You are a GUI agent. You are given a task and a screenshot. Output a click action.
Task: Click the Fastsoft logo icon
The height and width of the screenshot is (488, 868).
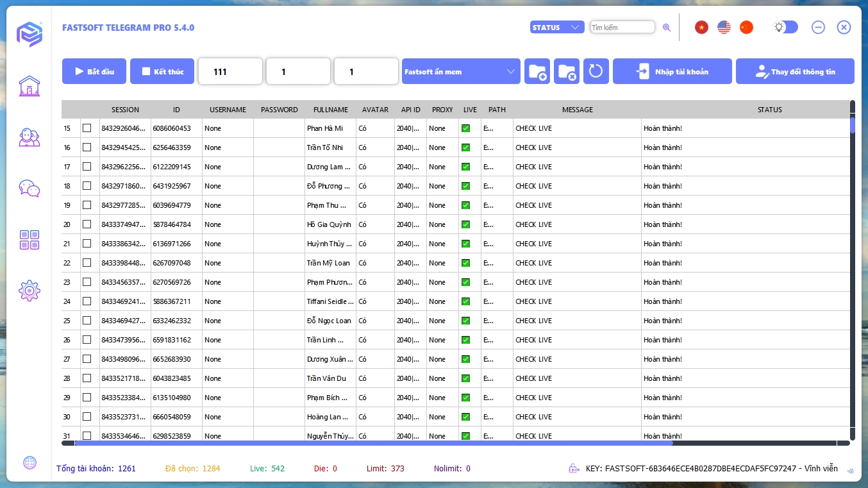[x=29, y=34]
